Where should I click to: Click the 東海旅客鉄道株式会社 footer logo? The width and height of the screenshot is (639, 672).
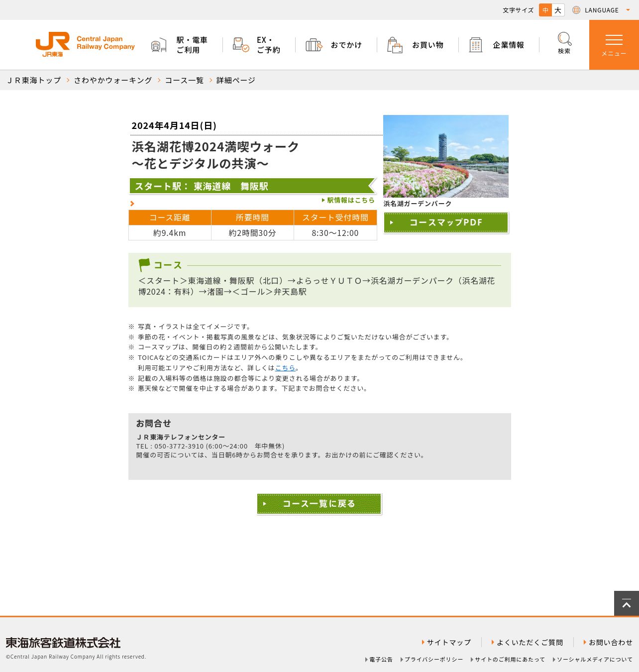(x=63, y=643)
